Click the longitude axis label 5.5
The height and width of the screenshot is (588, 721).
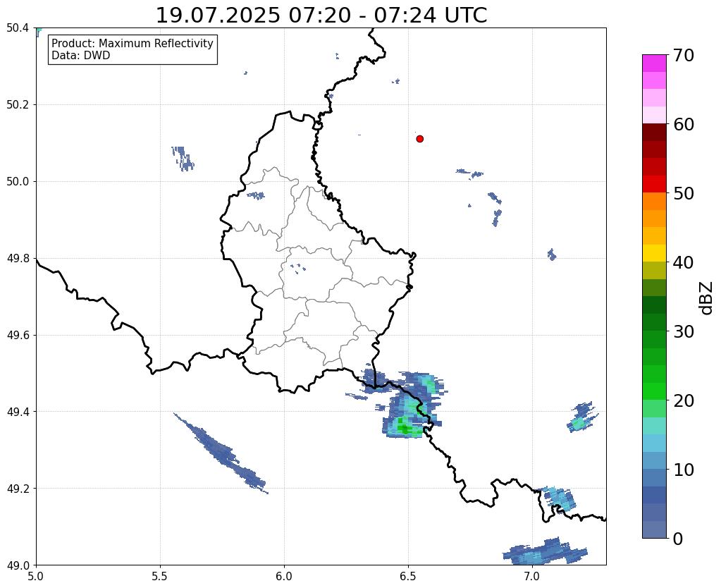tap(160, 576)
